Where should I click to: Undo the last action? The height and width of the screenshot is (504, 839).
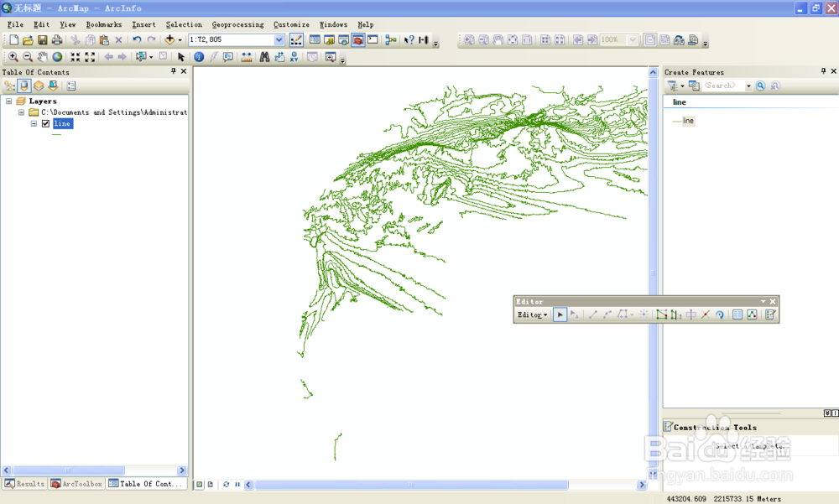tap(137, 39)
